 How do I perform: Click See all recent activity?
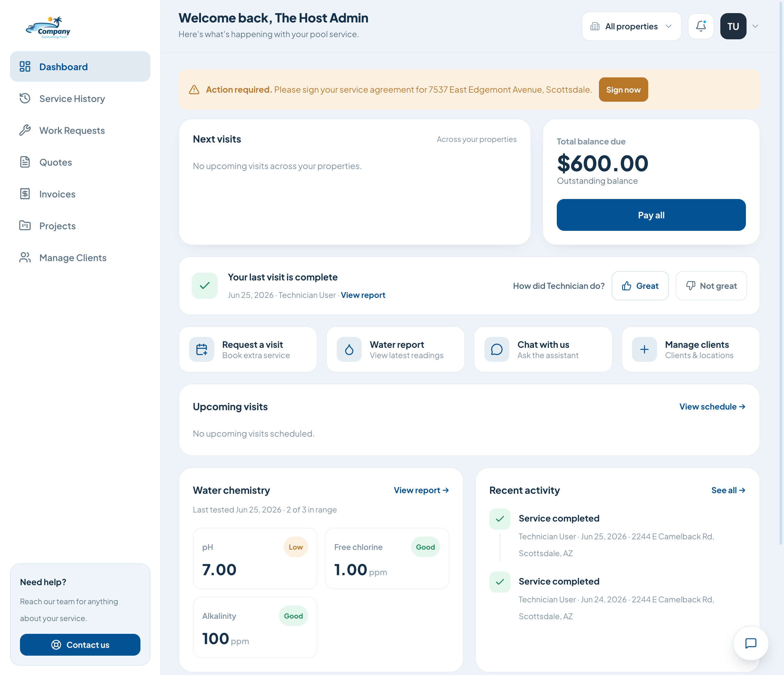coord(728,490)
